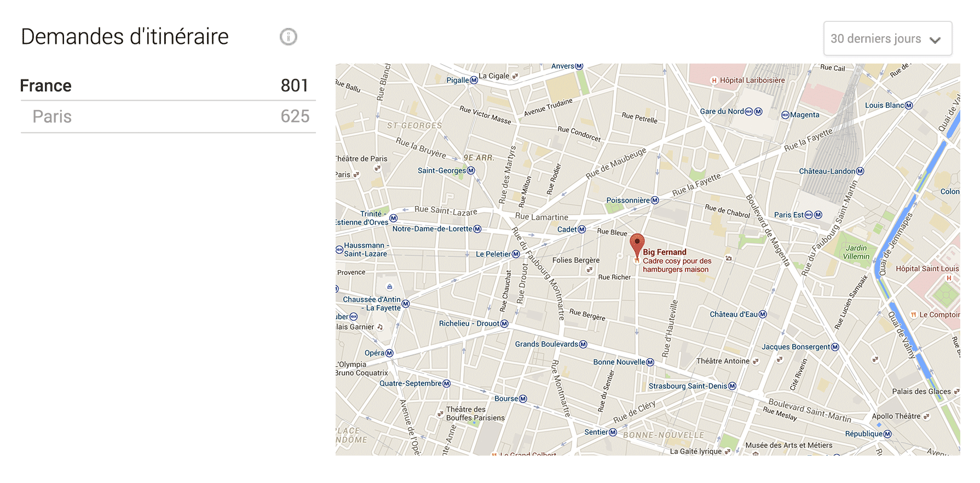Click the Le Comptoir restaurant icon
Screen dimensions: 980x483
tap(913, 315)
